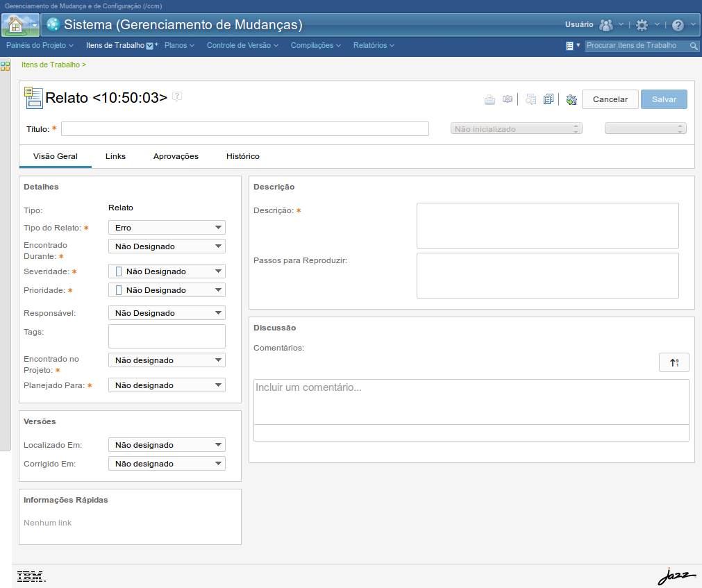This screenshot has height=588, width=702.
Task: Click the Relato work item type icon
Action: (x=33, y=98)
